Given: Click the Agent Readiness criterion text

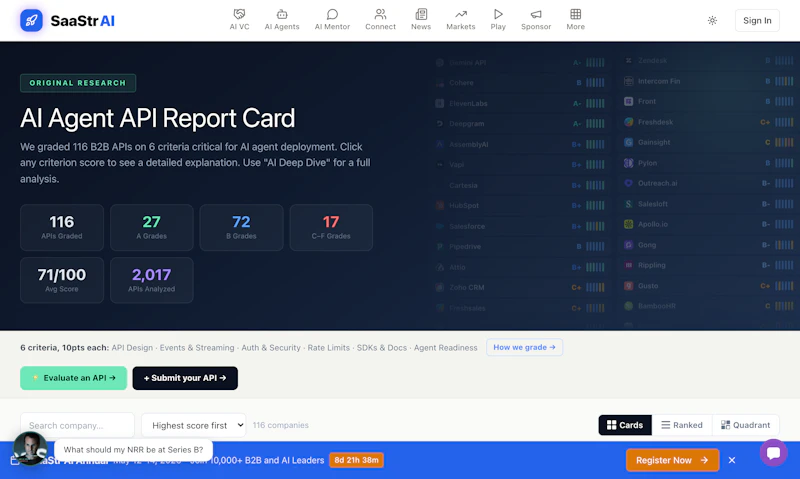Looking at the screenshot, I should (445, 347).
